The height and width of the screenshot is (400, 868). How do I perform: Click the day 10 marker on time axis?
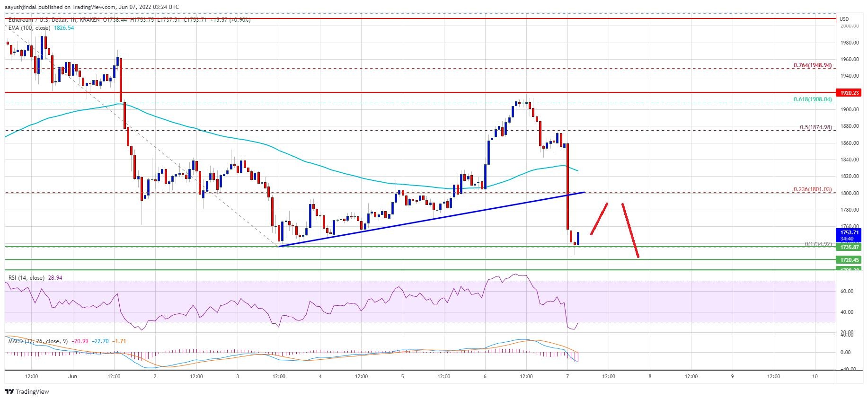[x=815, y=377]
